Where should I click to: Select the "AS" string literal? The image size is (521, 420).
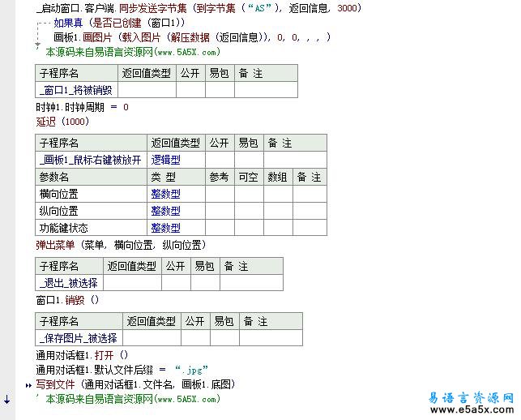click(259, 8)
